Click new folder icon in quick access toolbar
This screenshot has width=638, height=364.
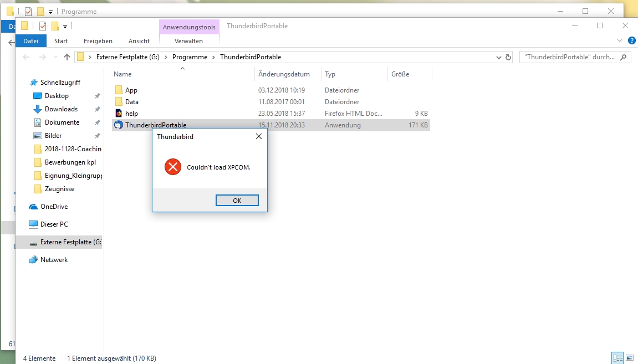pyautogui.click(x=55, y=27)
